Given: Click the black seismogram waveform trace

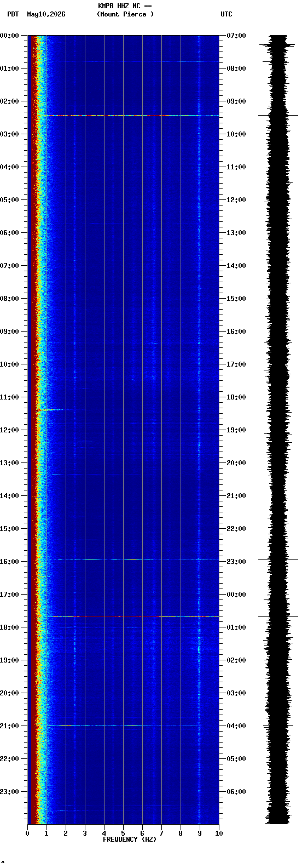Looking at the screenshot, I should (x=278, y=430).
